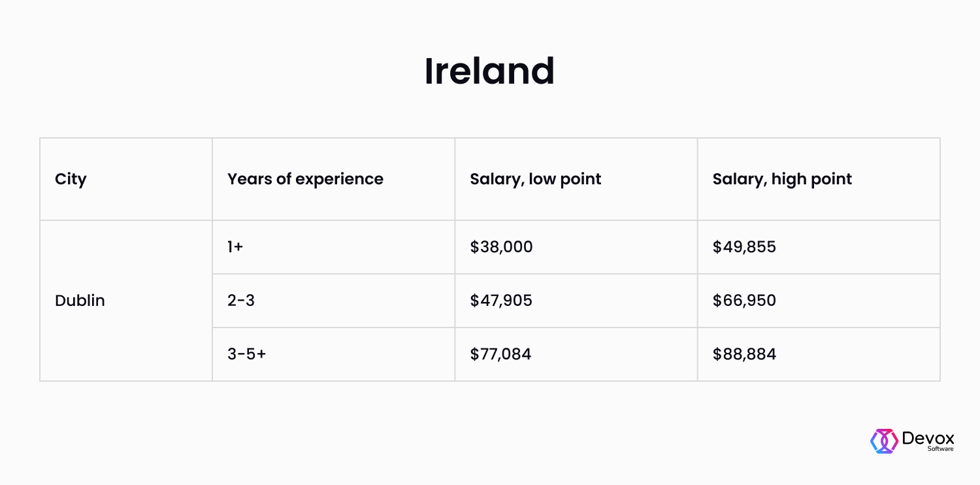
Task: Click the City column header
Action: 71,179
